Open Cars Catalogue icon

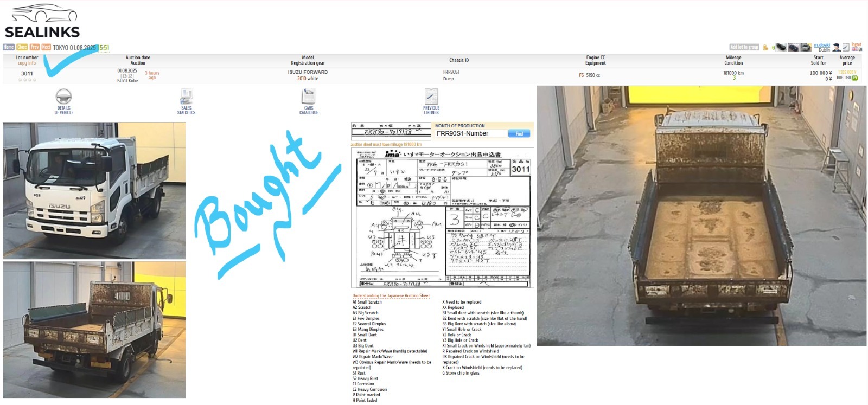coord(308,97)
